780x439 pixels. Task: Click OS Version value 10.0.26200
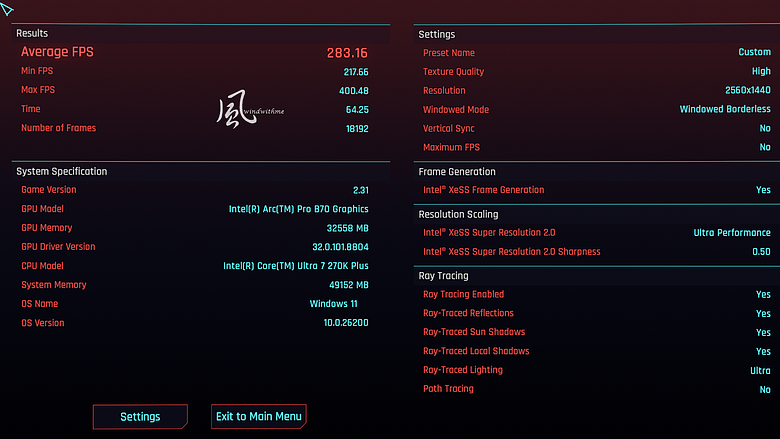click(346, 323)
